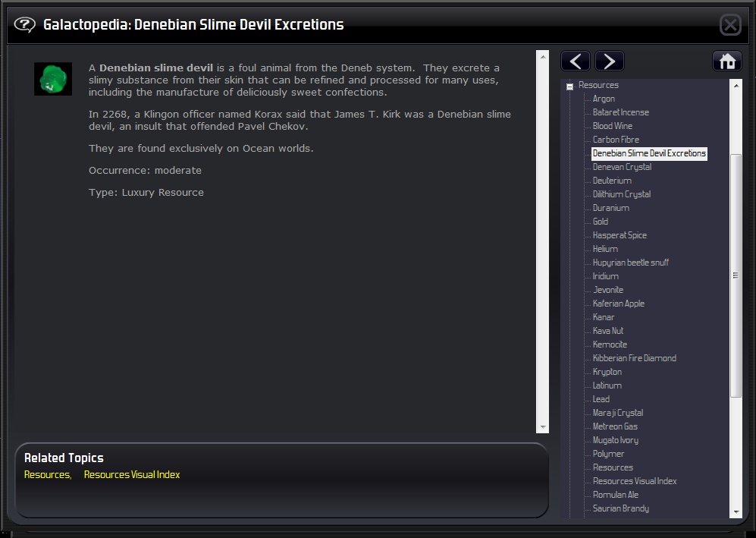Go back to previous Galactopedia page

pyautogui.click(x=576, y=61)
